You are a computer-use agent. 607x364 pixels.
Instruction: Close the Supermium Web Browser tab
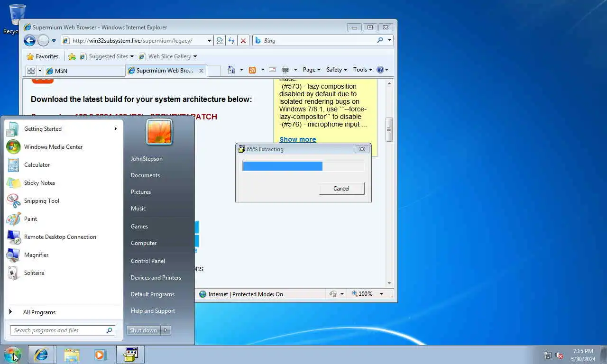pos(201,71)
